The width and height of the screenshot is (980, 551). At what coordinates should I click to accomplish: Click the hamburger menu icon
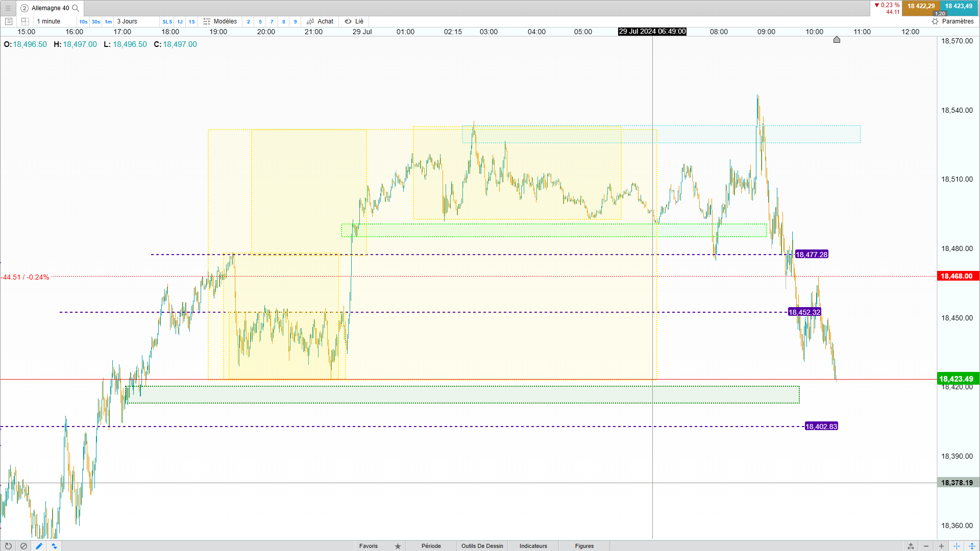[8, 8]
